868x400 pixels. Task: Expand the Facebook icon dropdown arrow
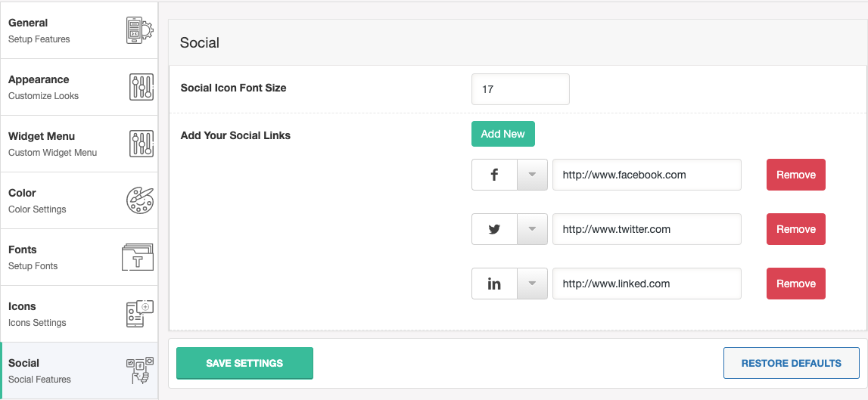pyautogui.click(x=532, y=175)
